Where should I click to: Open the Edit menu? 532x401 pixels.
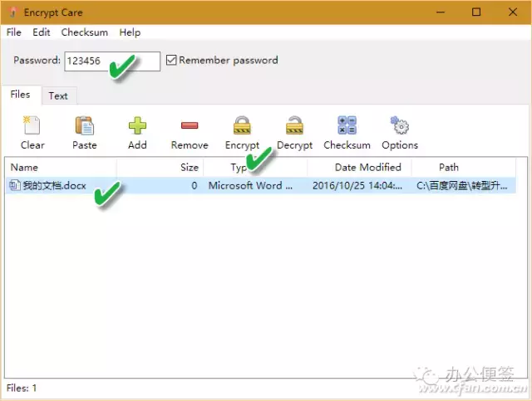pyautogui.click(x=41, y=32)
